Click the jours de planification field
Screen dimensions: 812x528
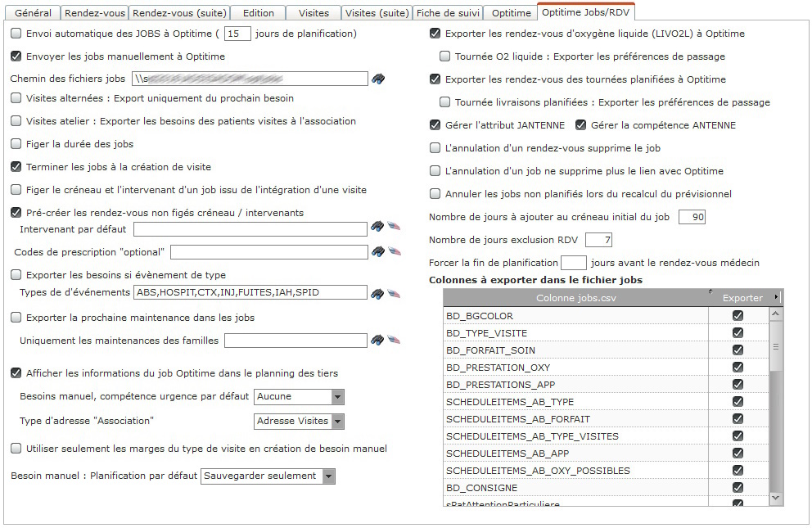coord(237,34)
